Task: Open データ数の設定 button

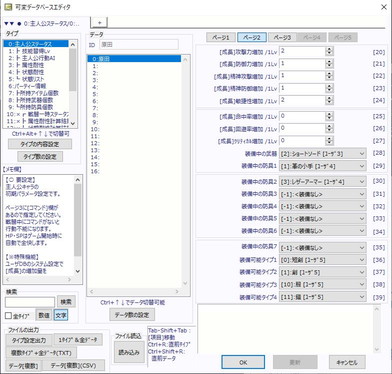Action: [132, 315]
